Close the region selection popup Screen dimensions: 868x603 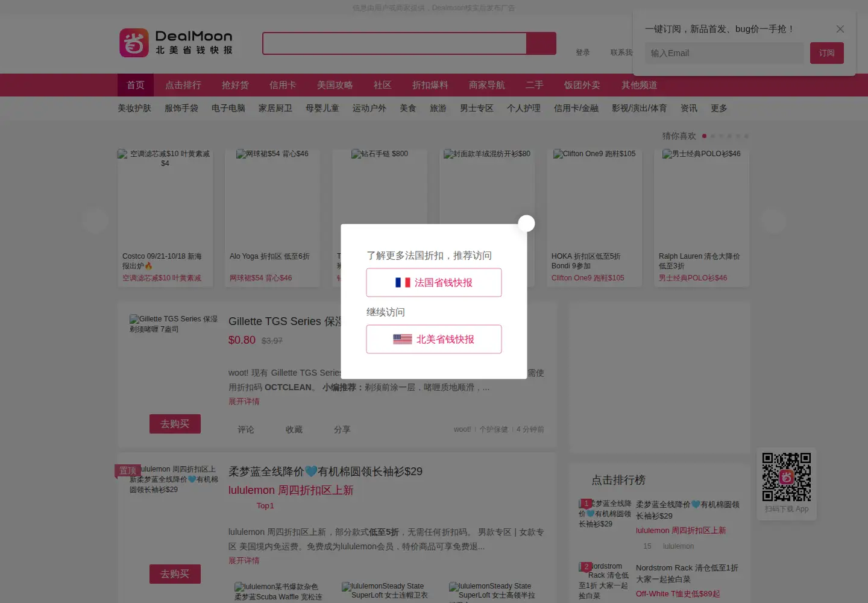click(527, 224)
